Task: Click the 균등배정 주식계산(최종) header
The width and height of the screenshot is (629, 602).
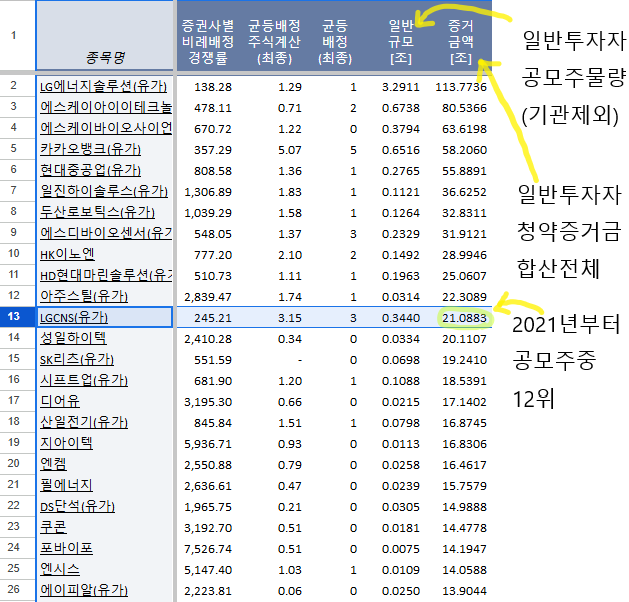Action: 274,42
